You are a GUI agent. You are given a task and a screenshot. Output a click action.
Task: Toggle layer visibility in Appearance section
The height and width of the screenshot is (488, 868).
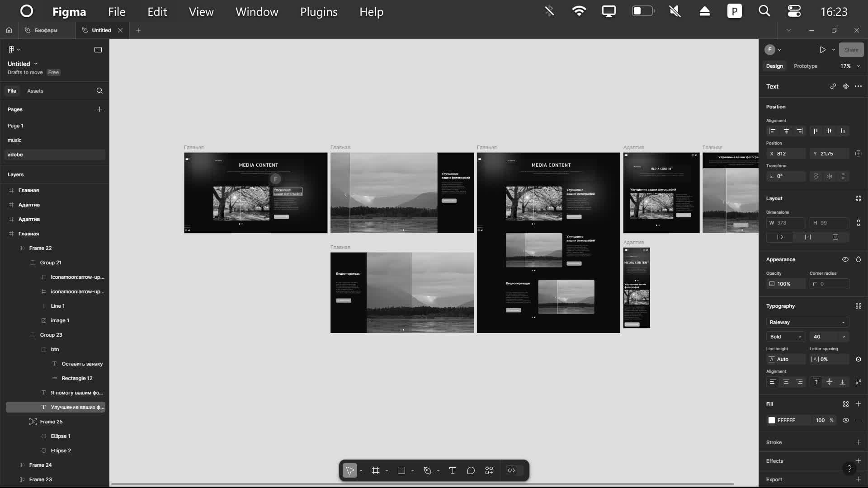coord(845,259)
